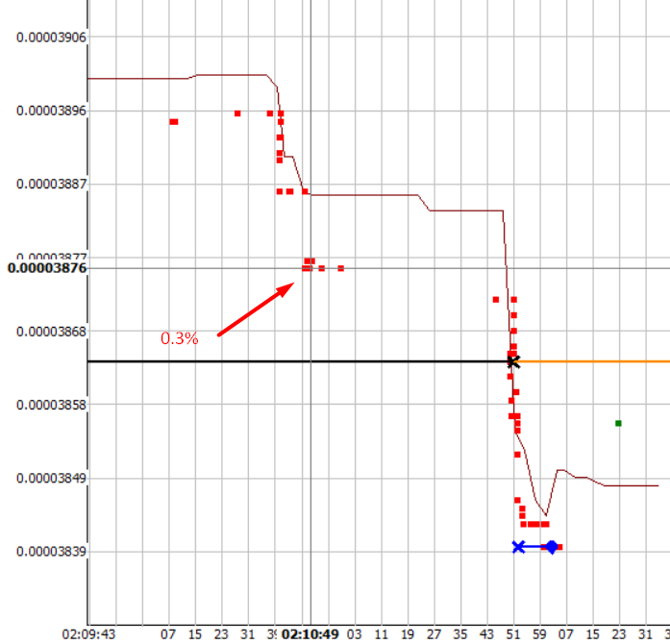Click the 43 seconds time axis label
670x644 pixels.
click(x=486, y=634)
